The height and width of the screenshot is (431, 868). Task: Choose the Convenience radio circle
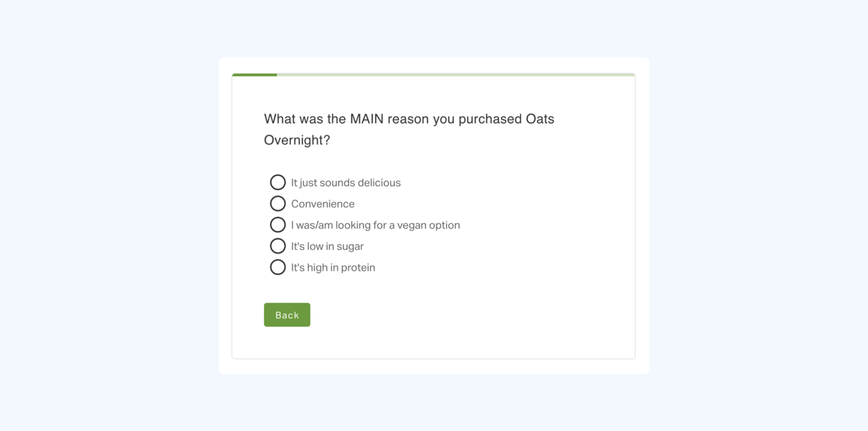tap(278, 203)
